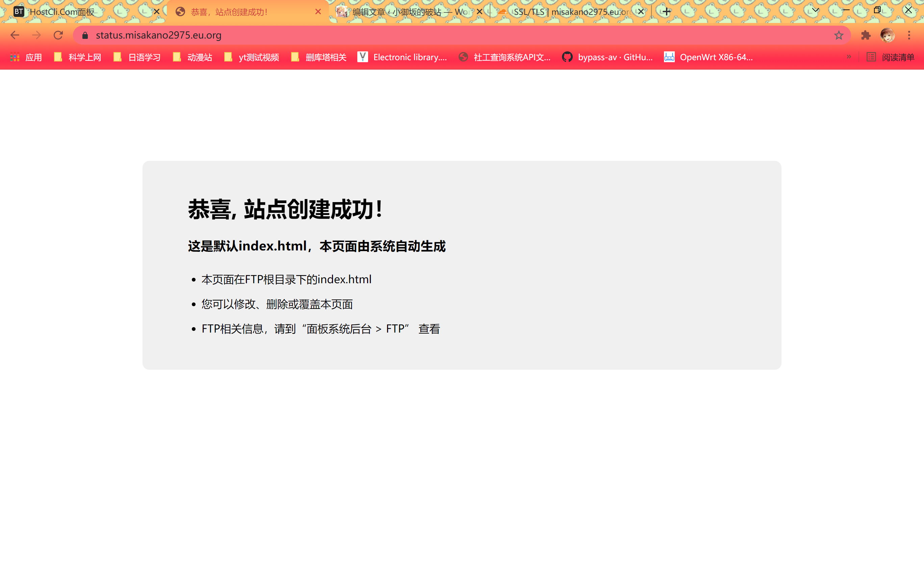This screenshot has width=924, height=584.
Task: Open the bypass-av GitHub bookmark
Action: click(x=608, y=57)
